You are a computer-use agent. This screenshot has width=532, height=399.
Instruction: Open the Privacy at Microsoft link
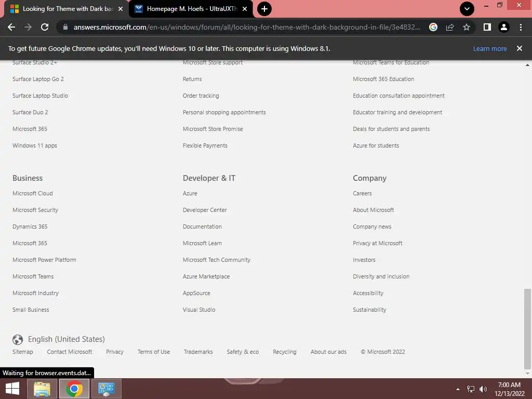tap(377, 243)
